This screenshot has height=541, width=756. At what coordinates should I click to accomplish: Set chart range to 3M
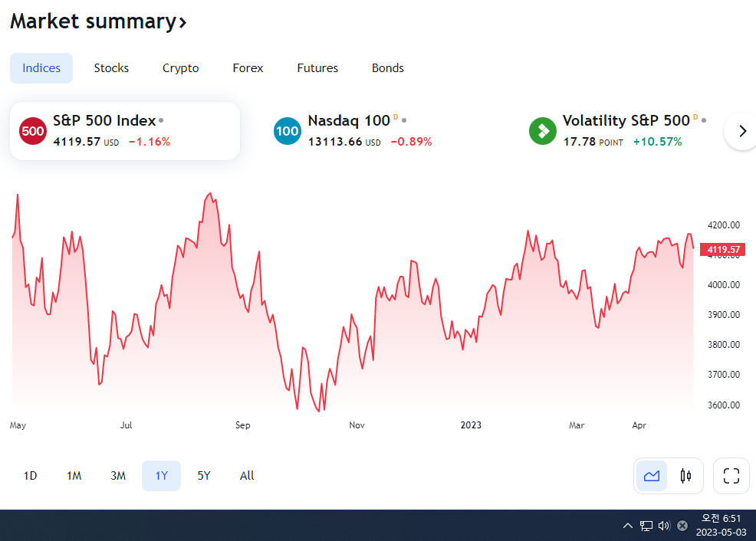(117, 476)
